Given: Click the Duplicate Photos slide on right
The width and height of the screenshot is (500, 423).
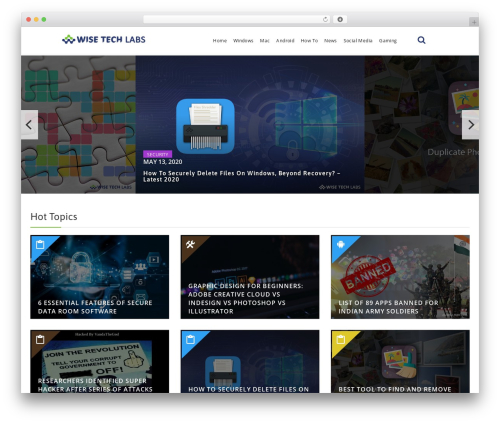Looking at the screenshot, I should (422, 125).
